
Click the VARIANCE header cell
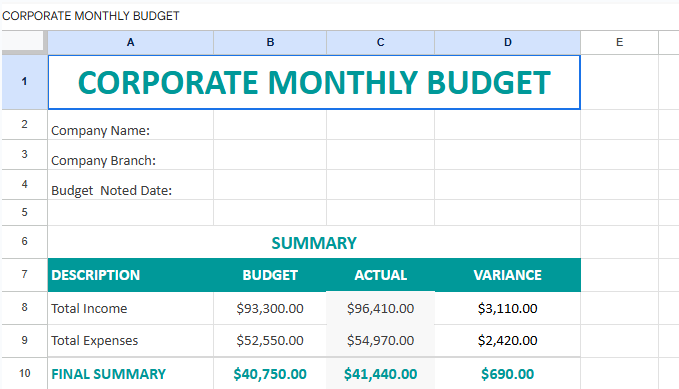[508, 275]
